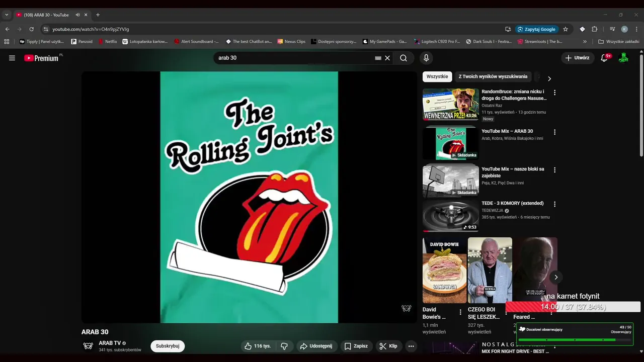Open options for nasze bloki sa zajebiste mix

point(555,170)
